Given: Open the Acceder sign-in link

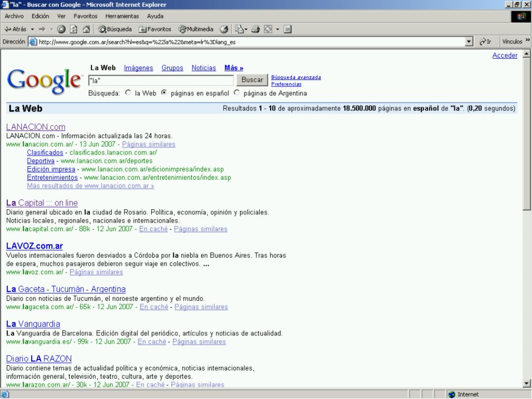Looking at the screenshot, I should (505, 55).
